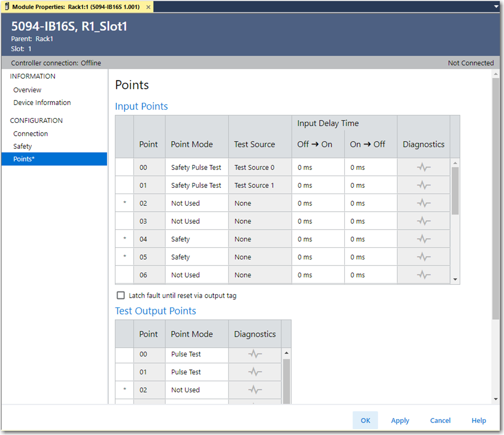Open tab list dropdown arrow at top right
The image size is (504, 435).
point(496,7)
